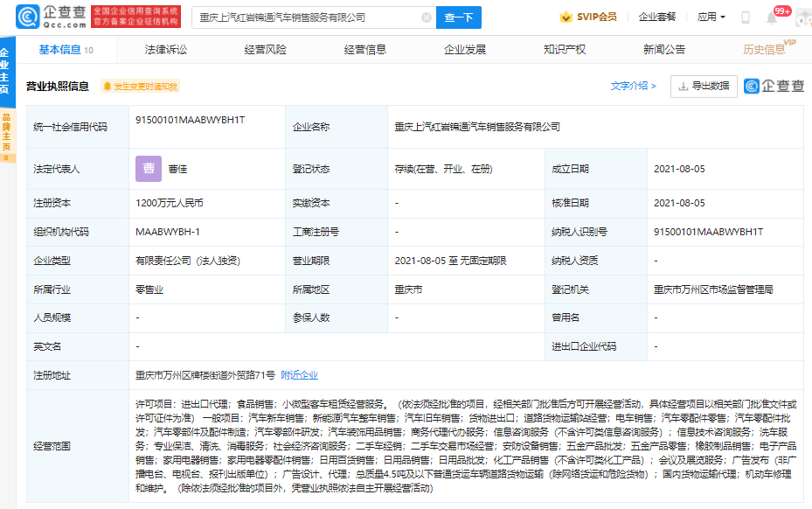Expand the 应用 dropdown menu
This screenshot has height=509, width=812.
tap(711, 17)
